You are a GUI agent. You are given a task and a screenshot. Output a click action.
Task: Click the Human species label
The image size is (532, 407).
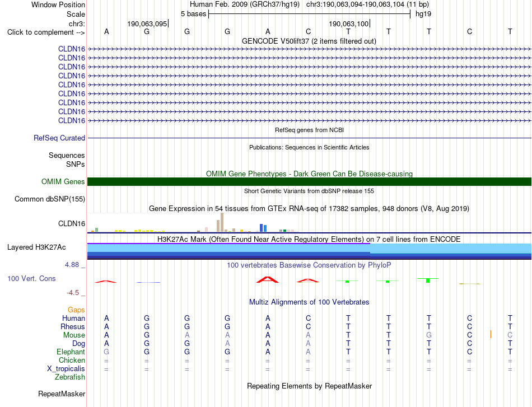[x=73, y=318]
